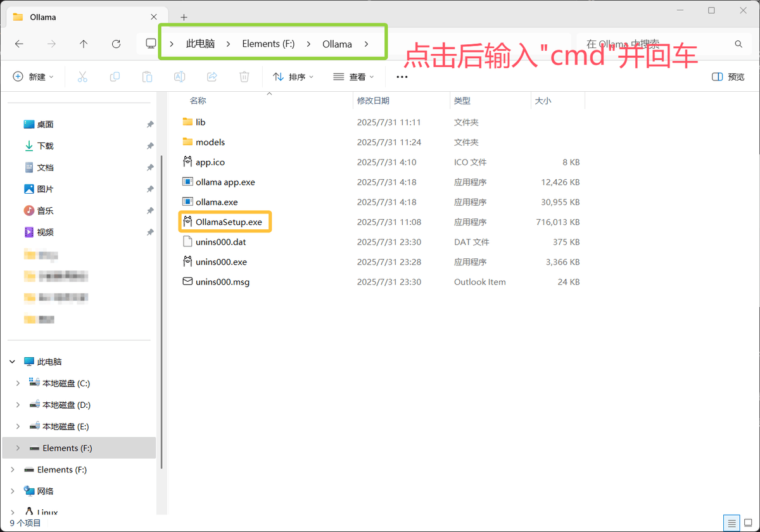The image size is (760, 532).
Task: Switch to the large icons view
Action: [x=749, y=523]
